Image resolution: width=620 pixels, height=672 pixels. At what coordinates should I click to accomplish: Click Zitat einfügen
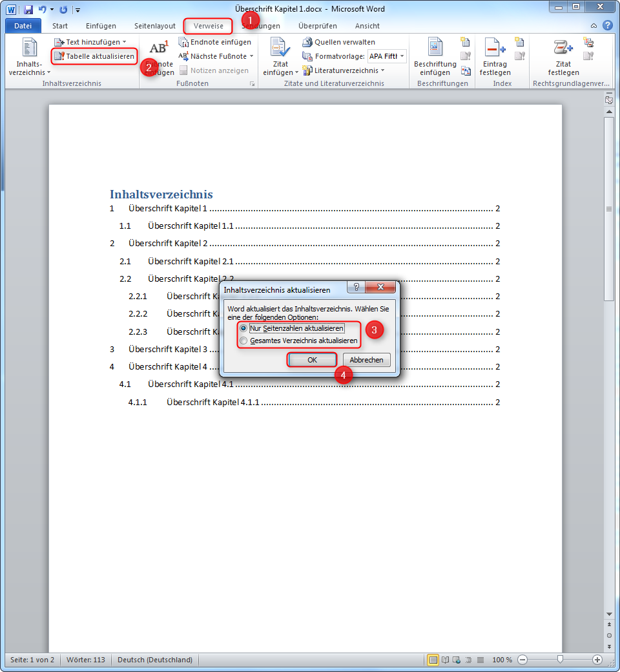(280, 57)
